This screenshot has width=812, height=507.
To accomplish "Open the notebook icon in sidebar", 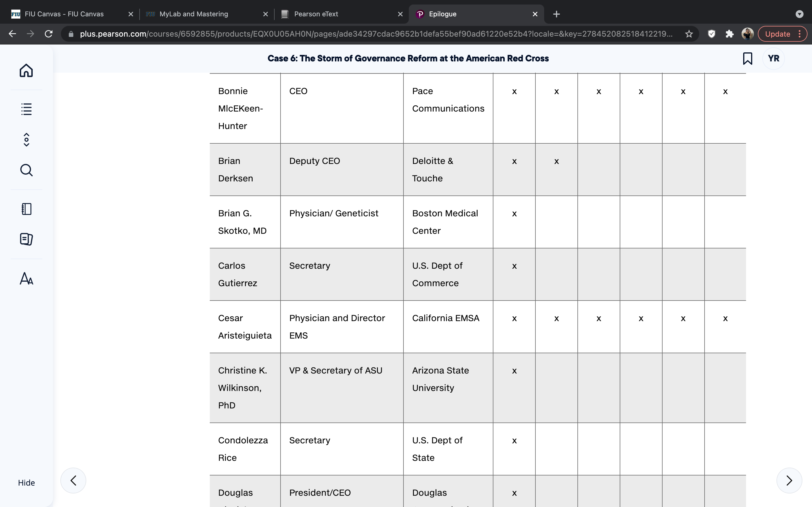I will pos(26,209).
